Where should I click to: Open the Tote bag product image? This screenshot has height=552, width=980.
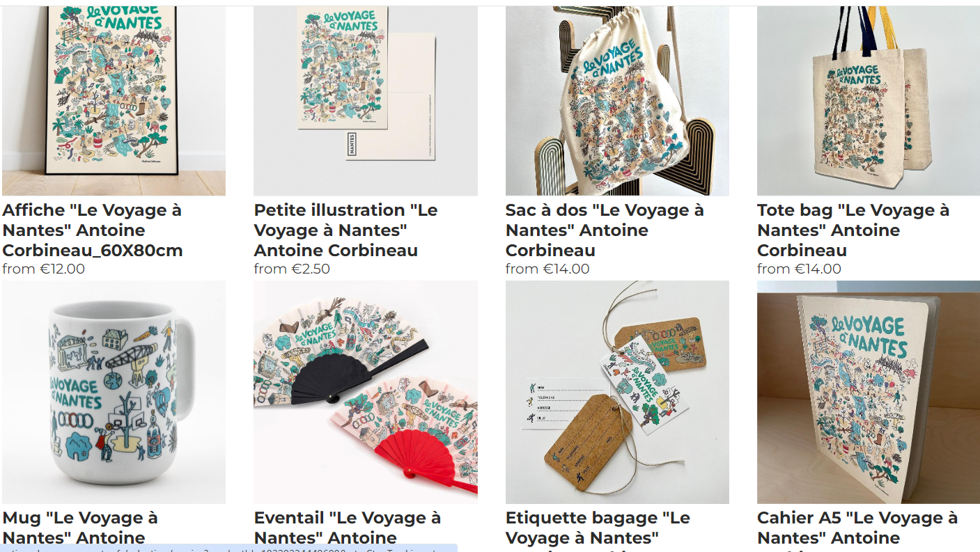coord(869,101)
